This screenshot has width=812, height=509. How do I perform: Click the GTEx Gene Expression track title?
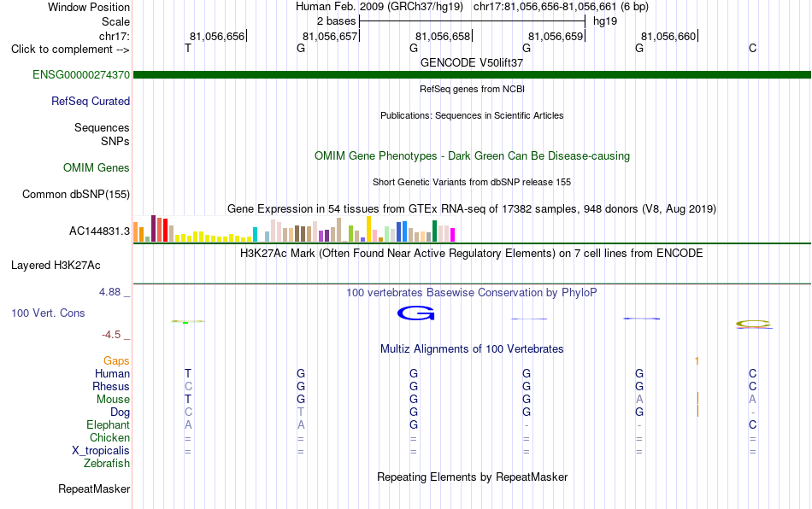[x=472, y=209]
